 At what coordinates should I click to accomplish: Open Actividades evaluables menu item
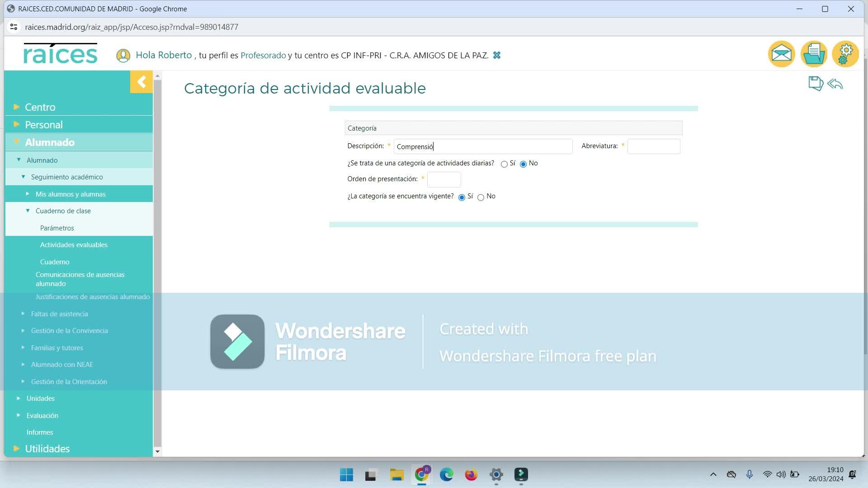tap(74, 245)
